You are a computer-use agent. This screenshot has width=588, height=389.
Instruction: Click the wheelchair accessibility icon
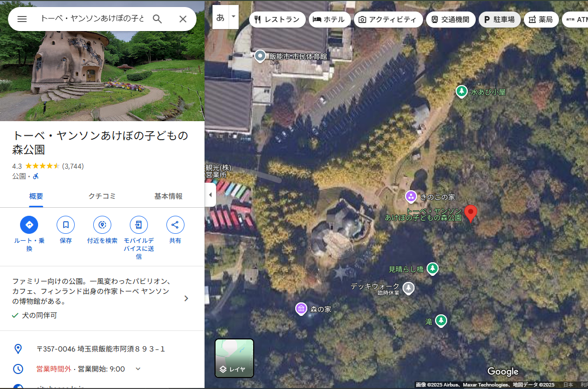(x=36, y=176)
